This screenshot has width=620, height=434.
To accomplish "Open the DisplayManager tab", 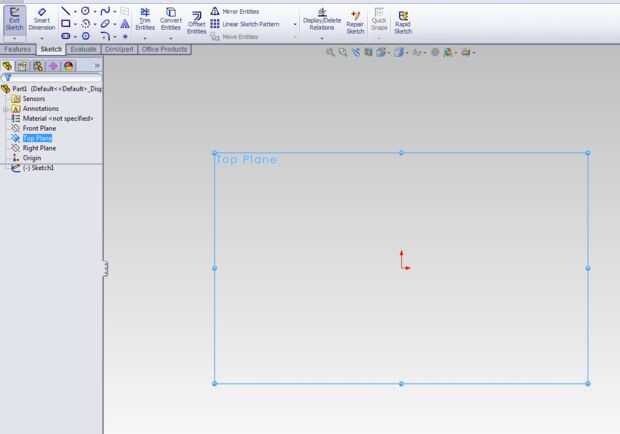I will 69,66.
